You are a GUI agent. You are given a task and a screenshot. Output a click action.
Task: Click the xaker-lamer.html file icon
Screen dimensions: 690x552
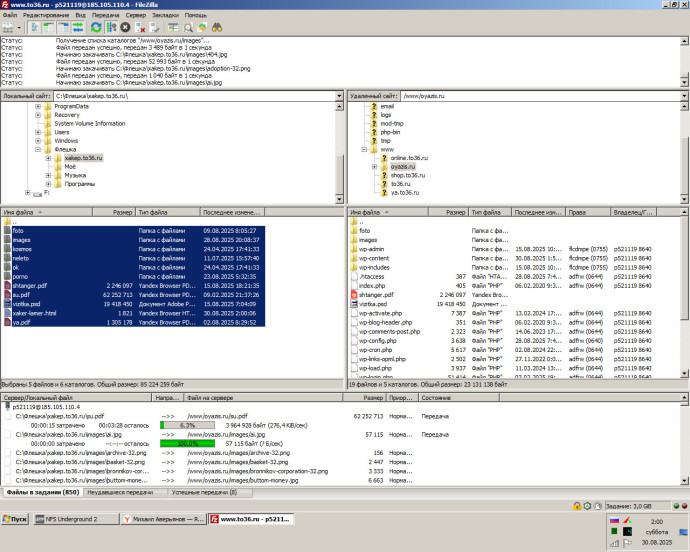(x=7, y=313)
